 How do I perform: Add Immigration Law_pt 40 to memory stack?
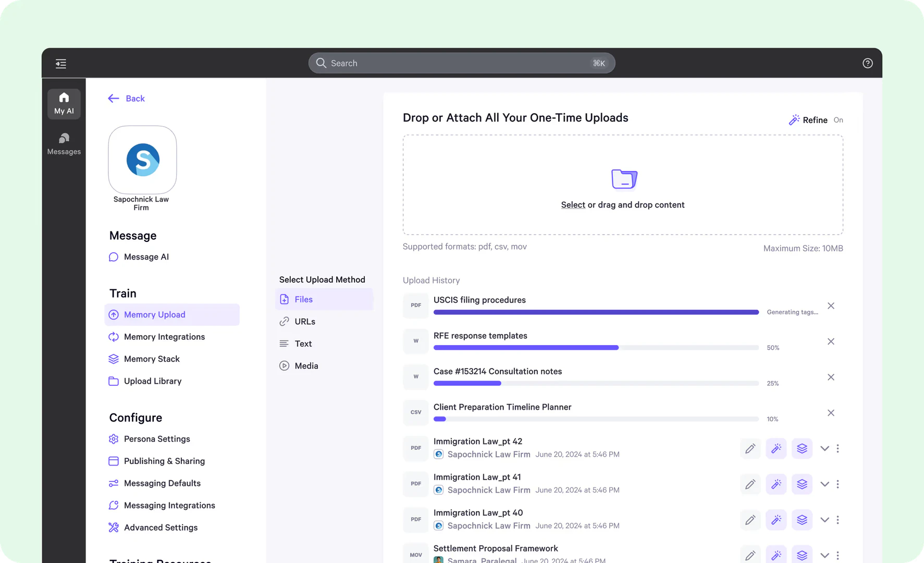coord(802,520)
